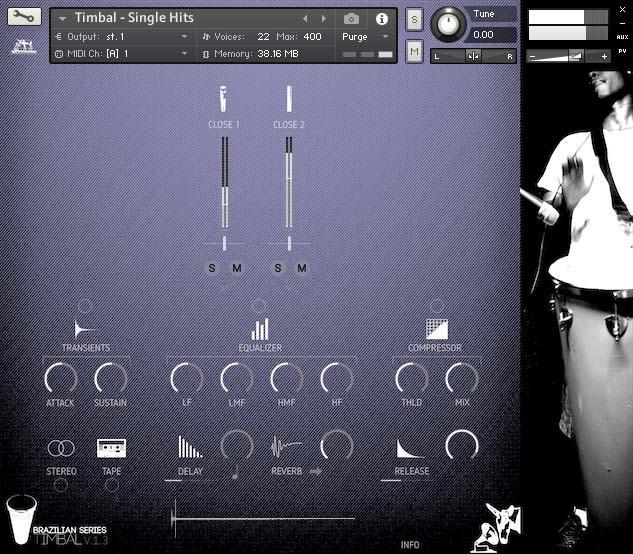Click the wrench edit-instrument icon

click(24, 17)
